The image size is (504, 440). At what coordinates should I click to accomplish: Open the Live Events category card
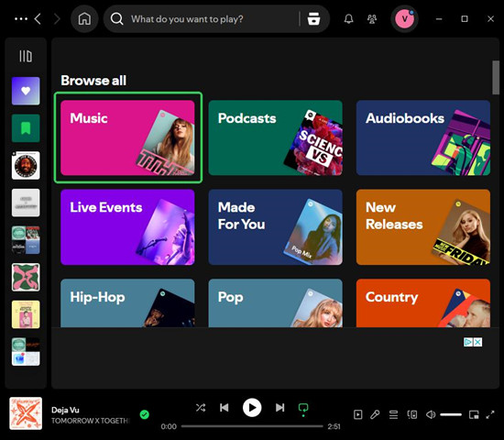(127, 227)
